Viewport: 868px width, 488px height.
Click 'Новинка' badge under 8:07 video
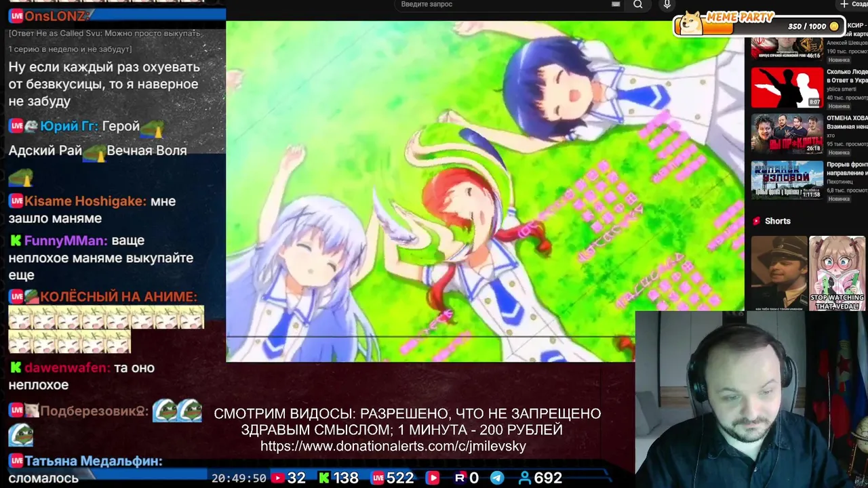[x=839, y=106]
